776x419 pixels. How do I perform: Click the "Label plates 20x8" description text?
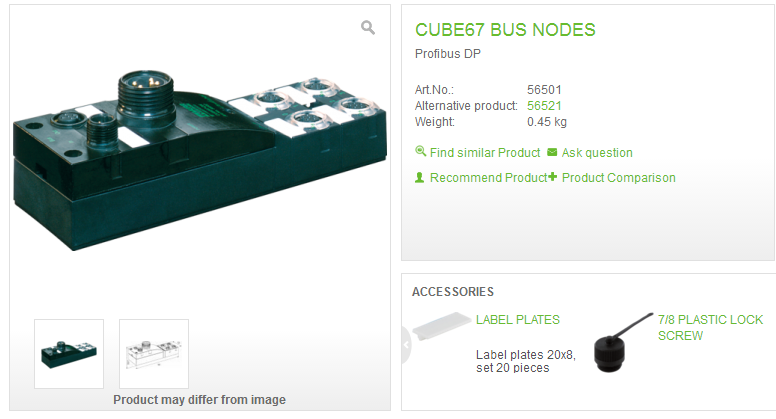coord(525,354)
